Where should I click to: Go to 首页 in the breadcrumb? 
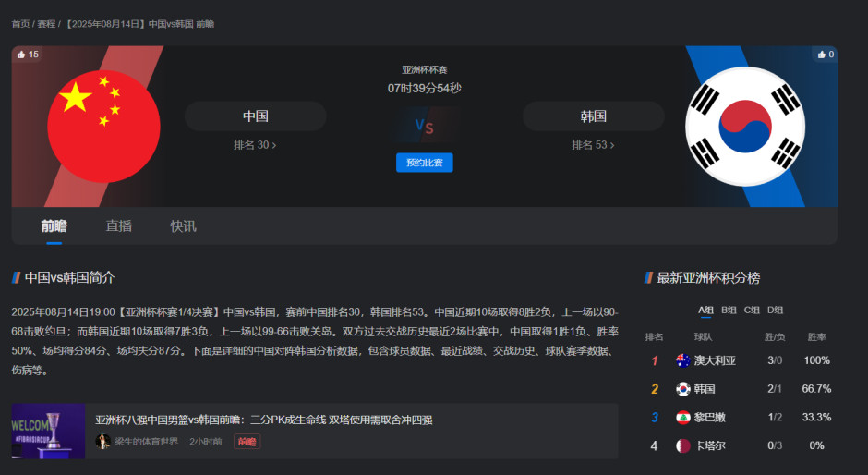pos(20,23)
